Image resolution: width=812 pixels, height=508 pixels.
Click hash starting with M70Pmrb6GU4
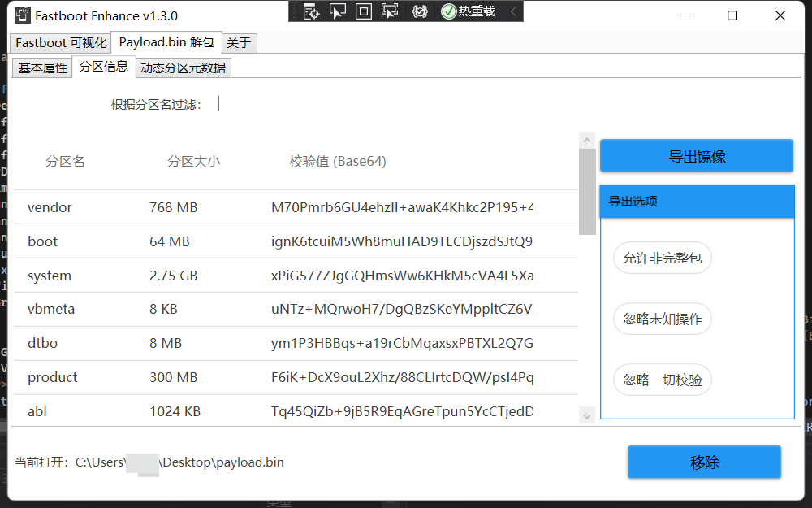[403, 207]
